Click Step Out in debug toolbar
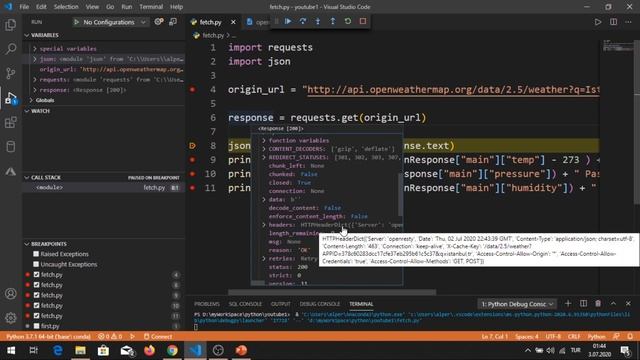This screenshot has width=640, height=360. (x=333, y=21)
